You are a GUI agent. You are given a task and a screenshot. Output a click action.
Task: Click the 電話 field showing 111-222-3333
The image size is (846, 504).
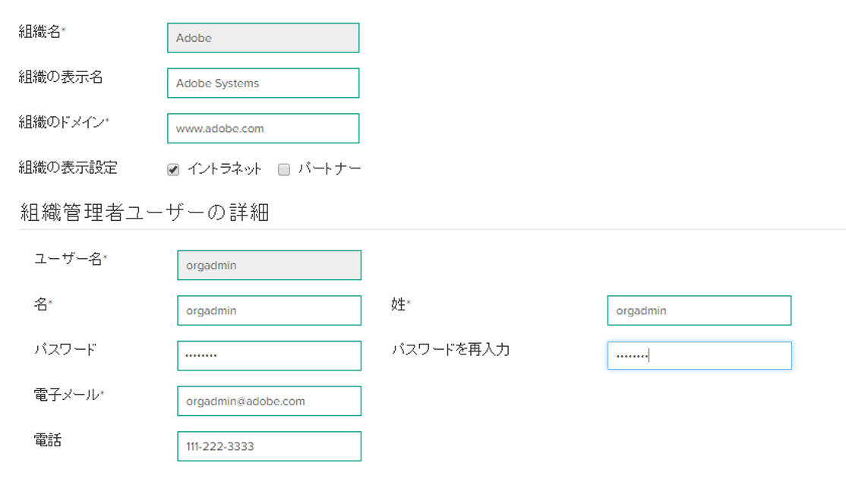click(269, 446)
